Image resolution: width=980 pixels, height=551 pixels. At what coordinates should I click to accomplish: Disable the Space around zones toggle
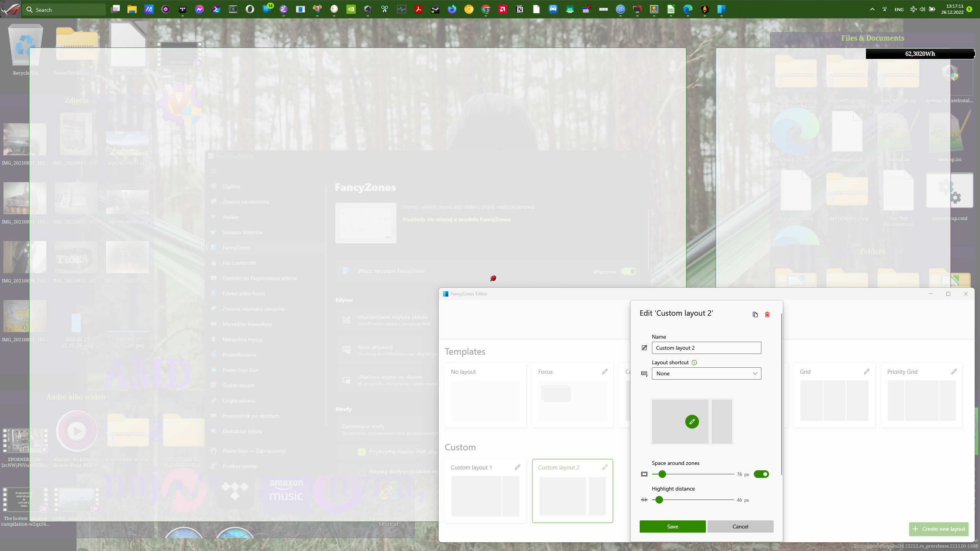(x=761, y=474)
